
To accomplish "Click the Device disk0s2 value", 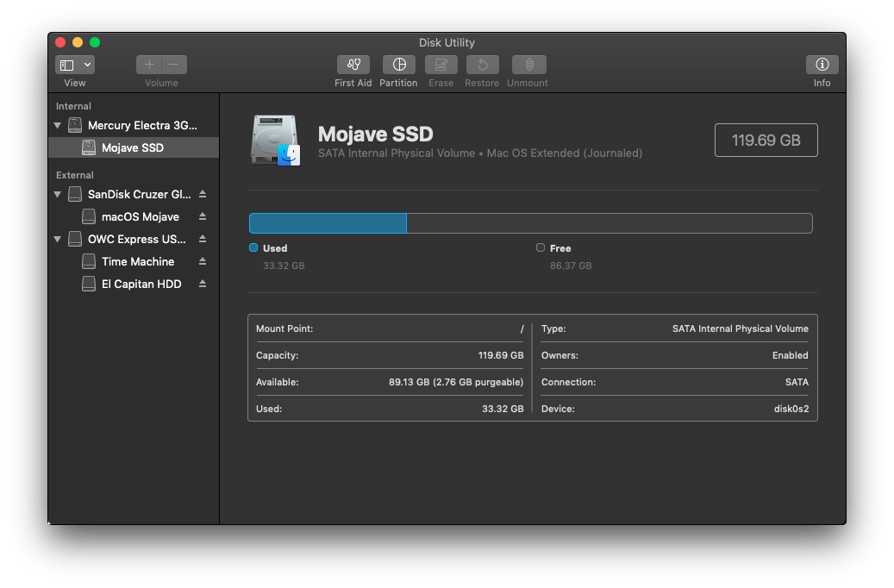I will [791, 409].
